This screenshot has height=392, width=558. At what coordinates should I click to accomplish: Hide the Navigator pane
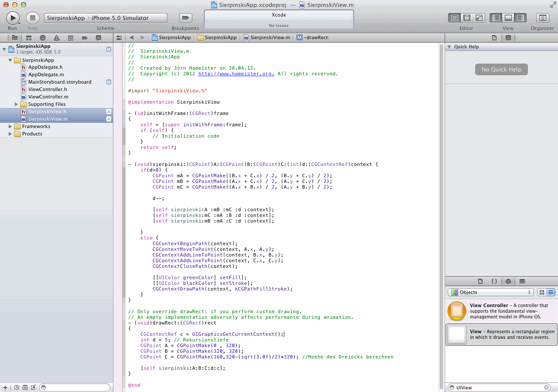tap(496, 18)
